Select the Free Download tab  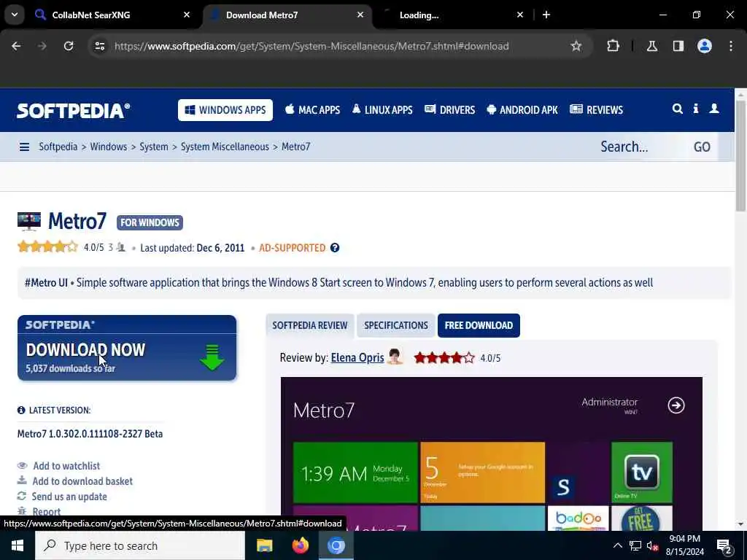(x=479, y=325)
